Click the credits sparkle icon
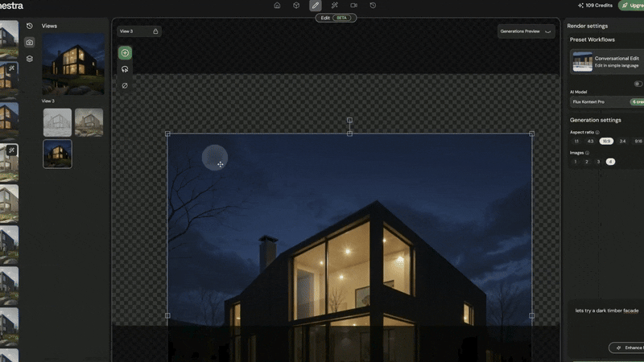The width and height of the screenshot is (644, 362). [580, 6]
